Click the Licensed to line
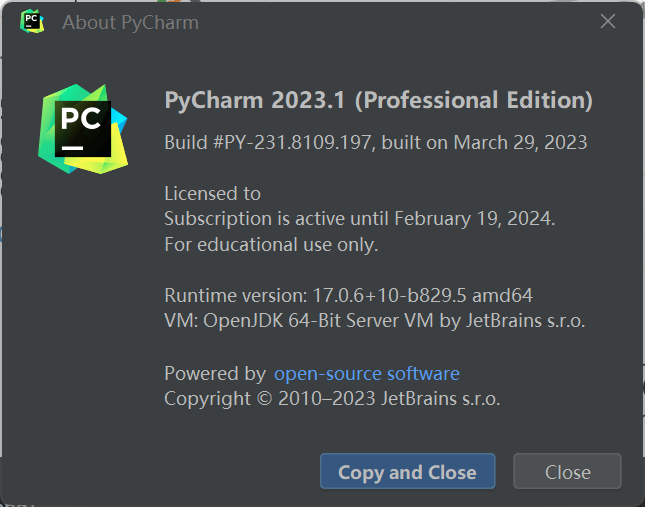This screenshot has height=507, width=645. click(x=213, y=193)
